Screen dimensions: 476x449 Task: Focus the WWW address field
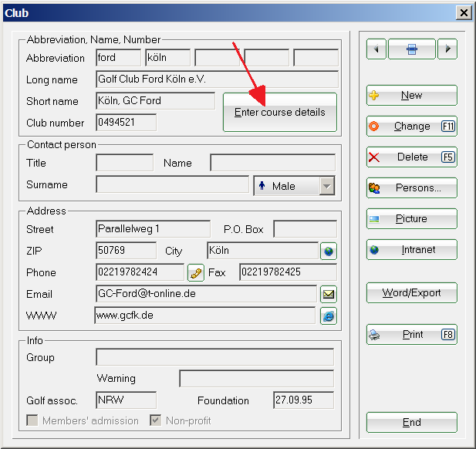[x=205, y=316]
